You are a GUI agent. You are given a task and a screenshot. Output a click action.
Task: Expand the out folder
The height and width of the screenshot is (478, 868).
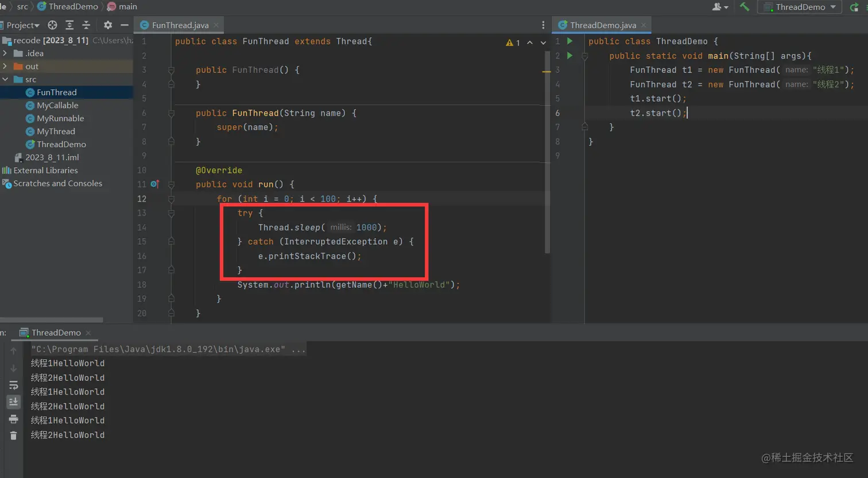(5, 67)
